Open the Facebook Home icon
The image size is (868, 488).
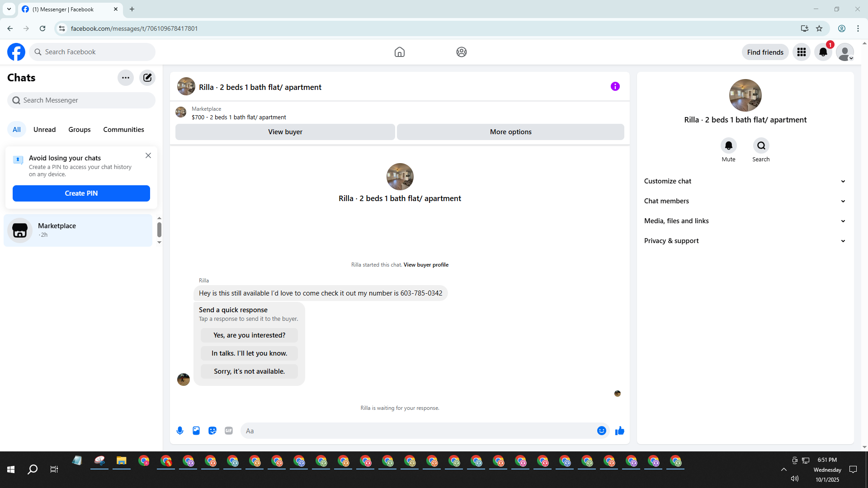(400, 52)
